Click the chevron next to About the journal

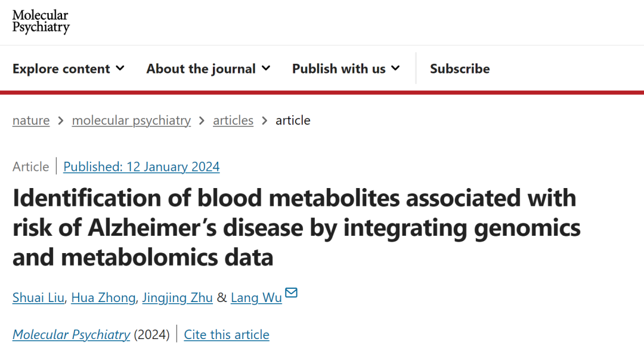(266, 68)
